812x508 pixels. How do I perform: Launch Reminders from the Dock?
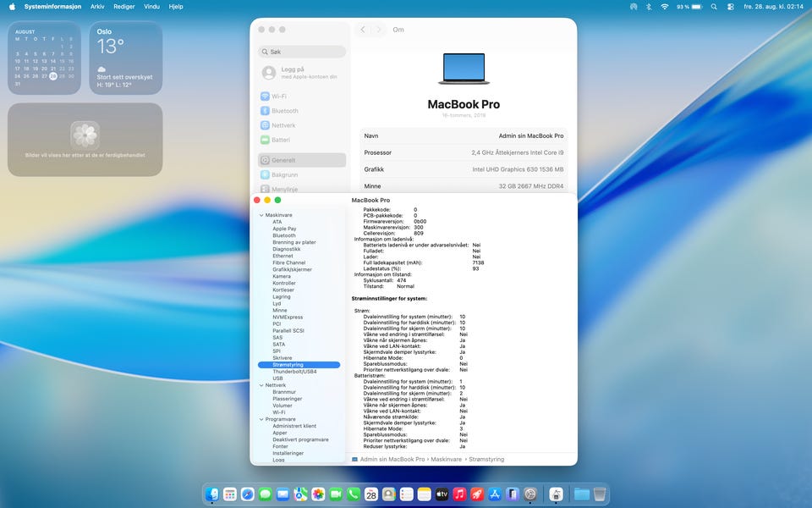tap(407, 494)
